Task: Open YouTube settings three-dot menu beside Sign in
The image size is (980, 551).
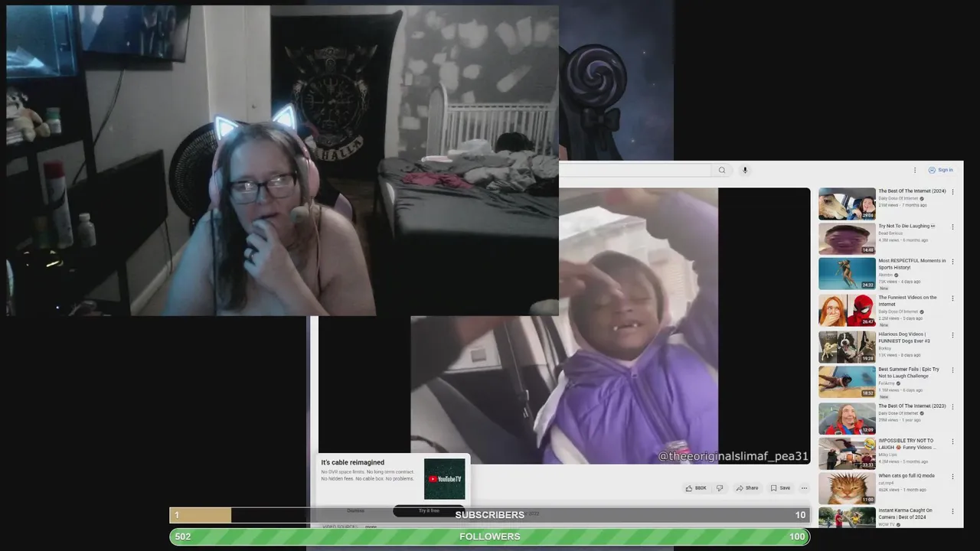Action: click(x=914, y=170)
